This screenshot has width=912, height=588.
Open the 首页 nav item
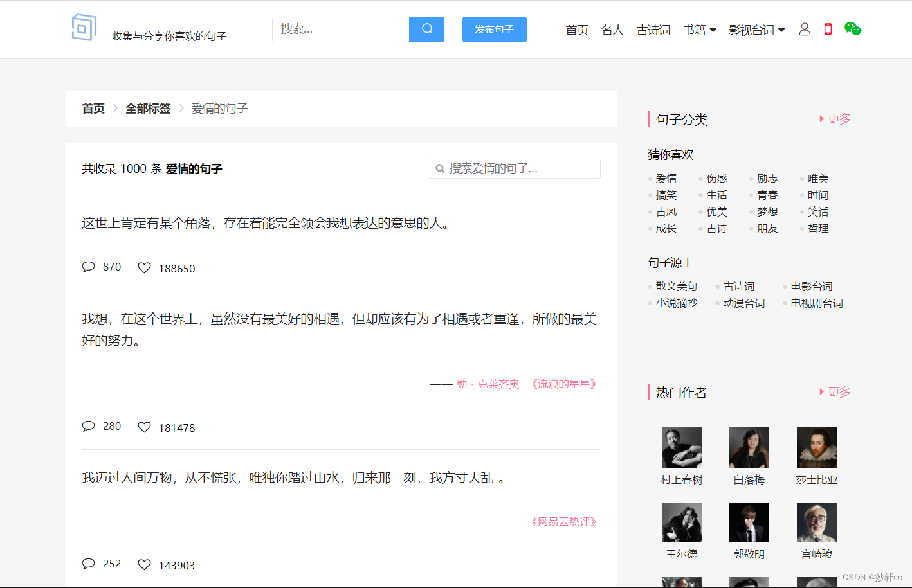577,30
